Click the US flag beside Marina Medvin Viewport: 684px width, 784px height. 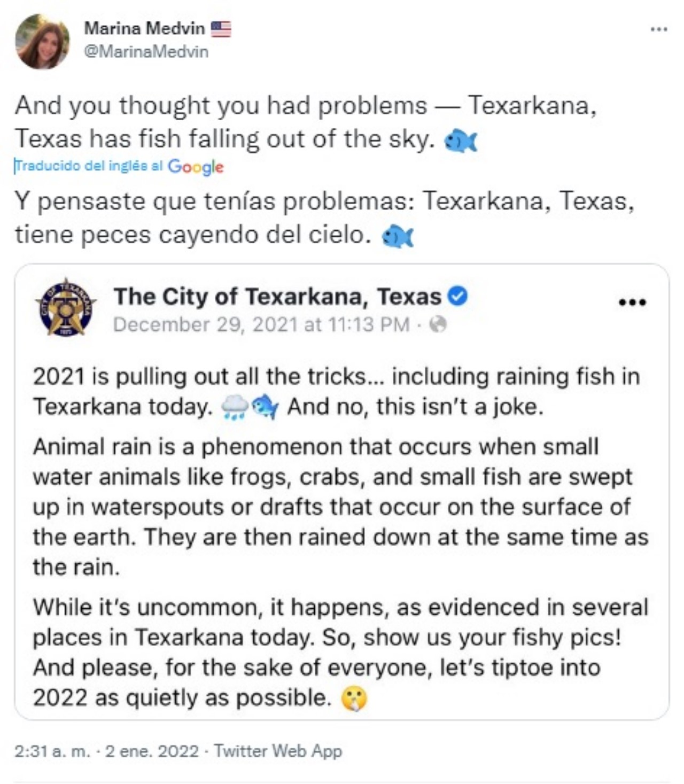[221, 28]
